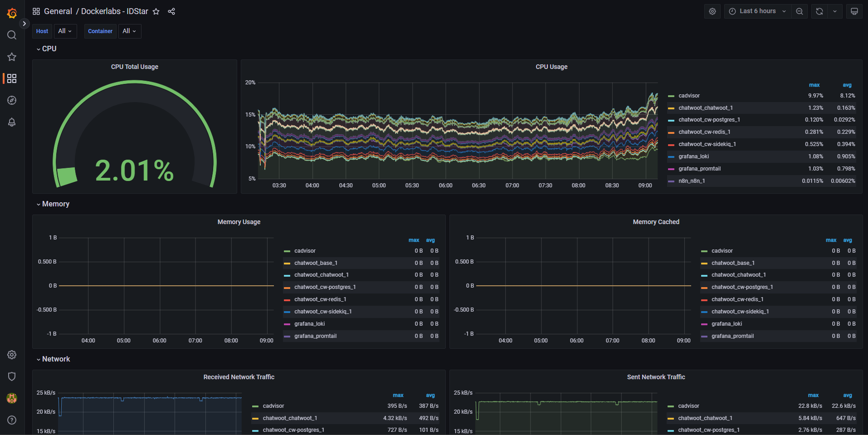Star this dashboard as a favorite
Screen dimensions: 868x435
pos(156,11)
